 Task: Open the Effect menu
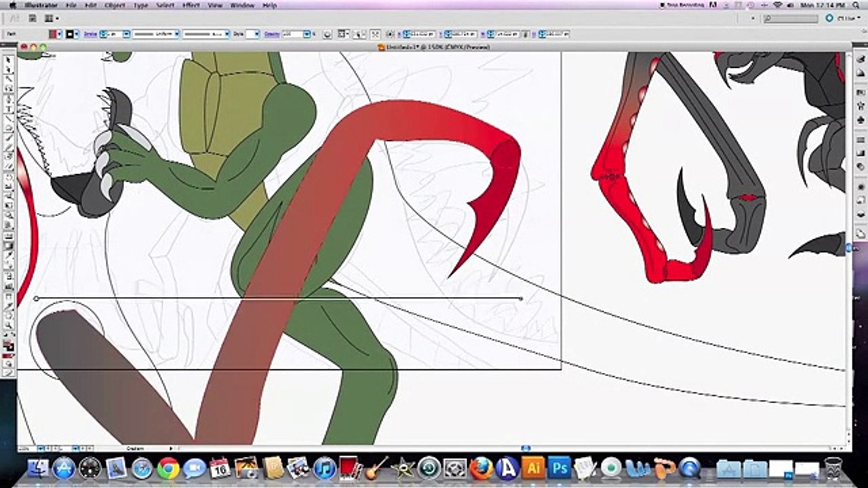(191, 5)
